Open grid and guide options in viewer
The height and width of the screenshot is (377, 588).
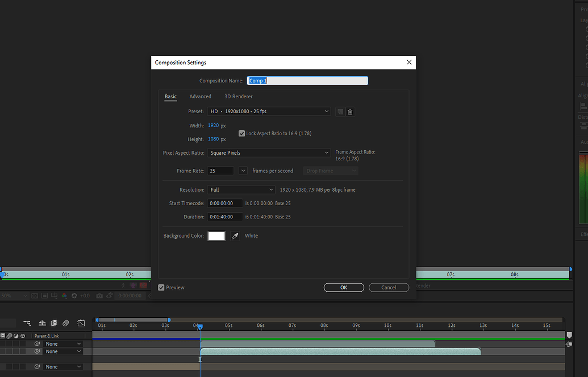click(x=55, y=296)
